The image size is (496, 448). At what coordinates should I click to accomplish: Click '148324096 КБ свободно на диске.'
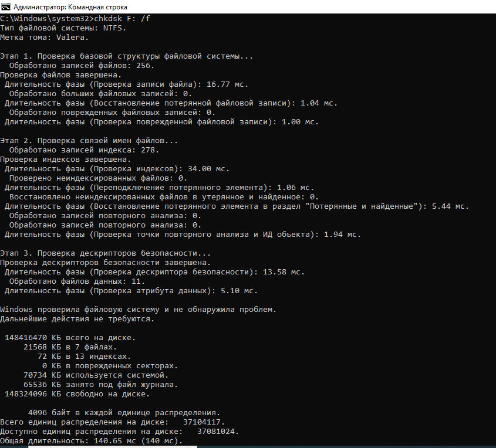click(x=77, y=394)
